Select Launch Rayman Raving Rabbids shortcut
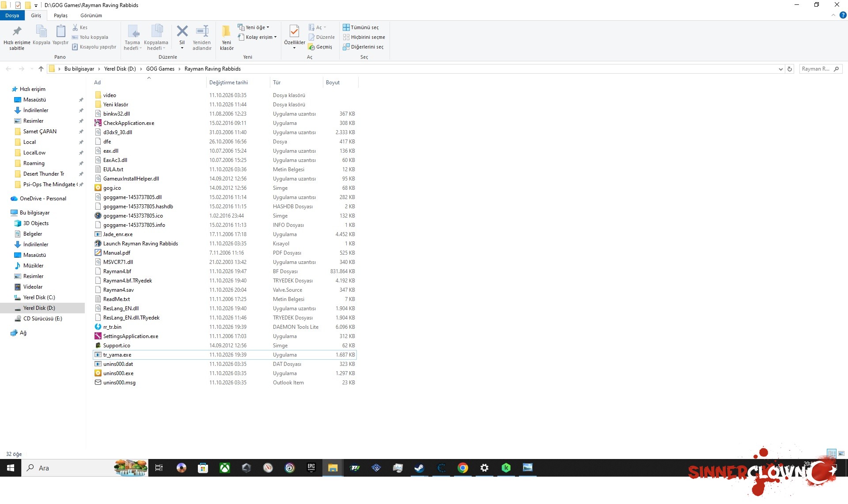The image size is (848, 504). [225, 244]
